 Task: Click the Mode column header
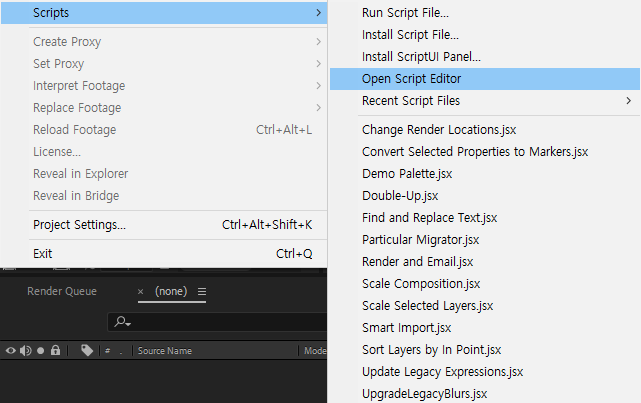tap(315, 351)
